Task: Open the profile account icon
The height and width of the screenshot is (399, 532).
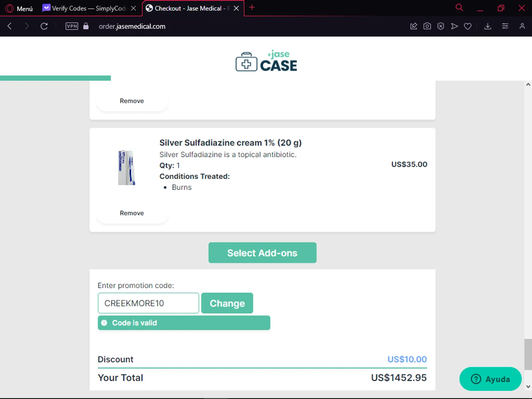Action: (522, 26)
